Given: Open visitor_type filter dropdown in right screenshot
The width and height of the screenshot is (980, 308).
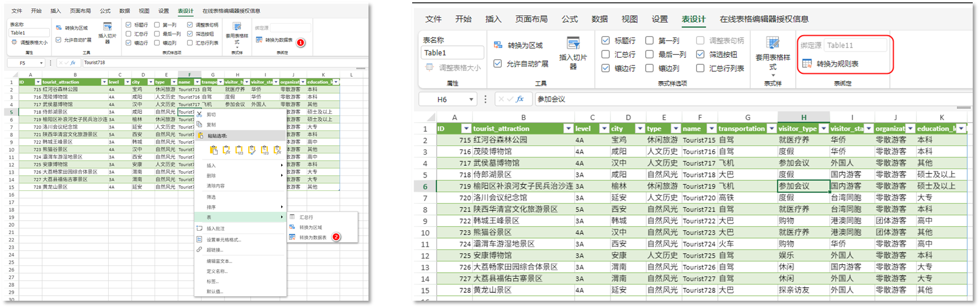Looking at the screenshot, I should [x=824, y=129].
